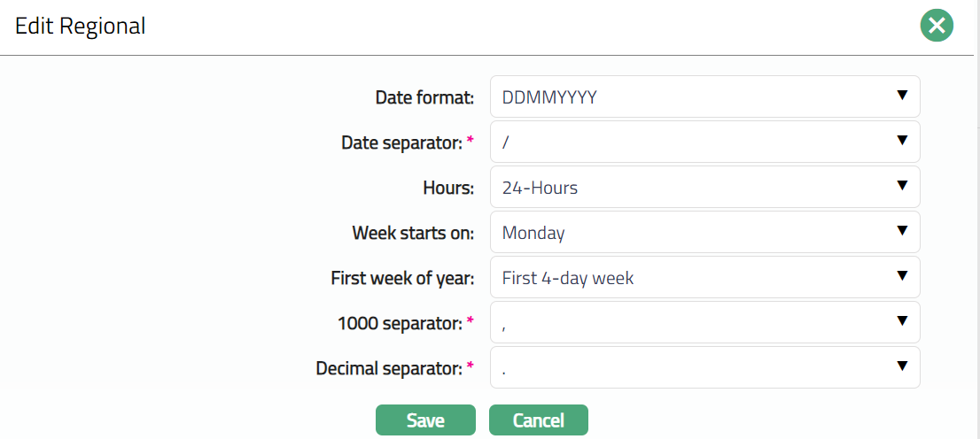The height and width of the screenshot is (439, 980).
Task: Expand the First week of year dropdown
Action: click(x=704, y=278)
